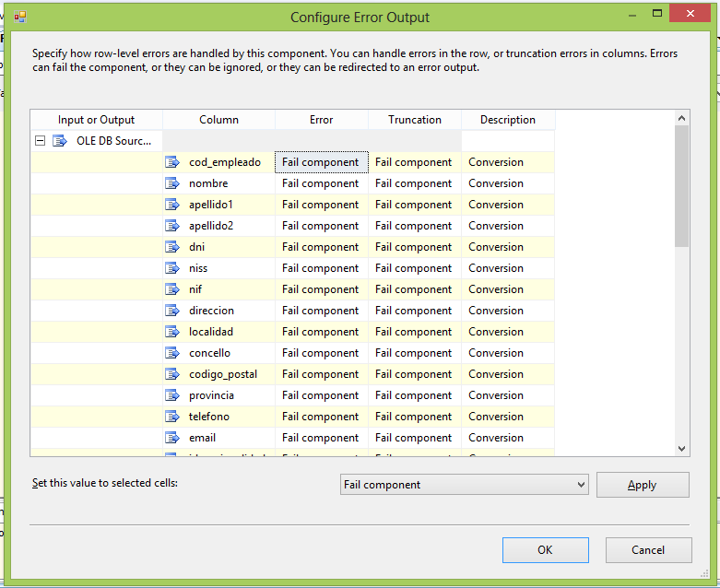Click the Truncation column header

tap(414, 120)
